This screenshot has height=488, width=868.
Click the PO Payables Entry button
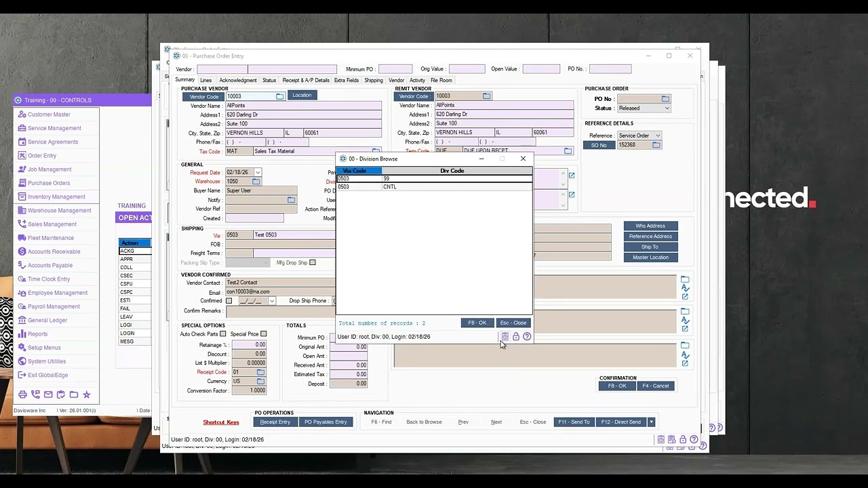325,422
